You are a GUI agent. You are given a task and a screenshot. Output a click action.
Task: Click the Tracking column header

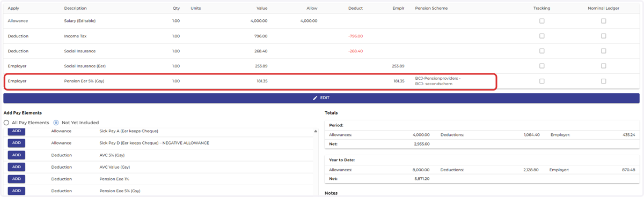point(541,9)
